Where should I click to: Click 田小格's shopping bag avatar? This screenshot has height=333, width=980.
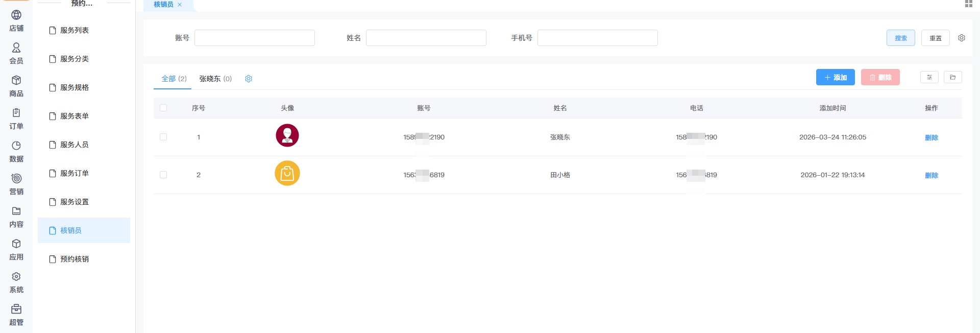click(x=287, y=173)
